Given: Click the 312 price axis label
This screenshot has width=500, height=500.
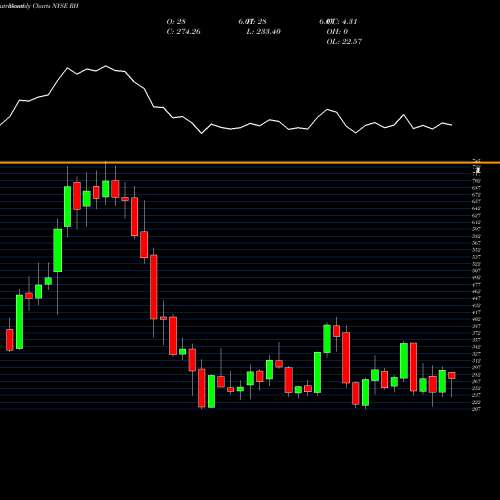Looking at the screenshot, I should pos(477,361).
